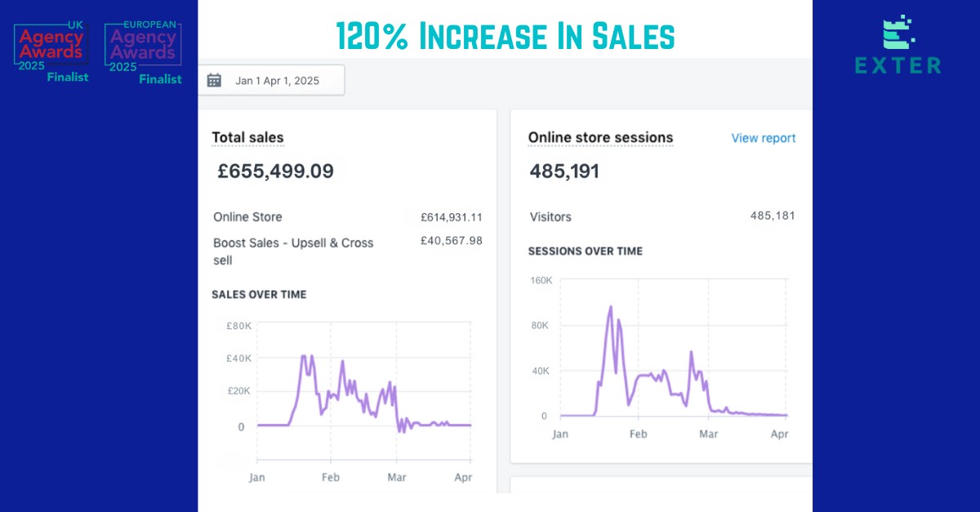Open the Jan 1 – Apr 1, 2025 date range

click(x=271, y=80)
